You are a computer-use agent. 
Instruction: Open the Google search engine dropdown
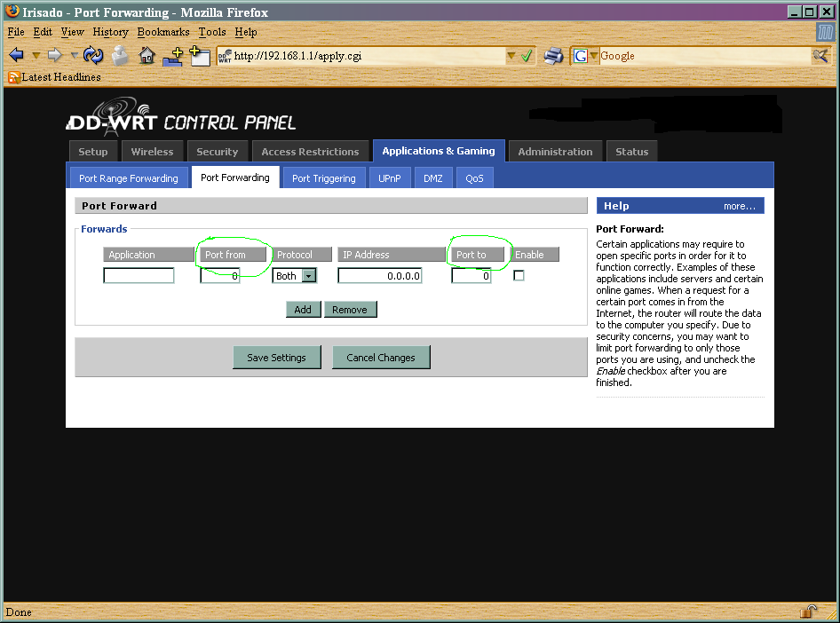(x=593, y=56)
